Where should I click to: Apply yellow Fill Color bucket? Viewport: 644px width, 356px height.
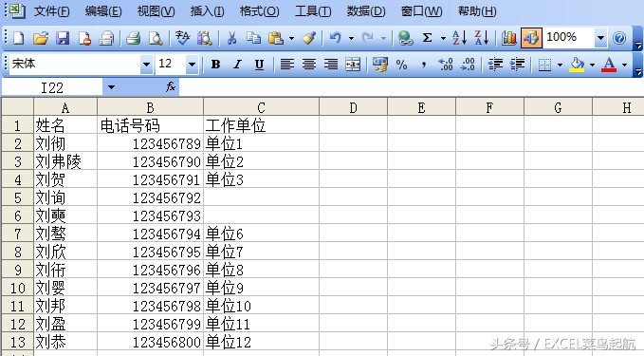click(577, 65)
